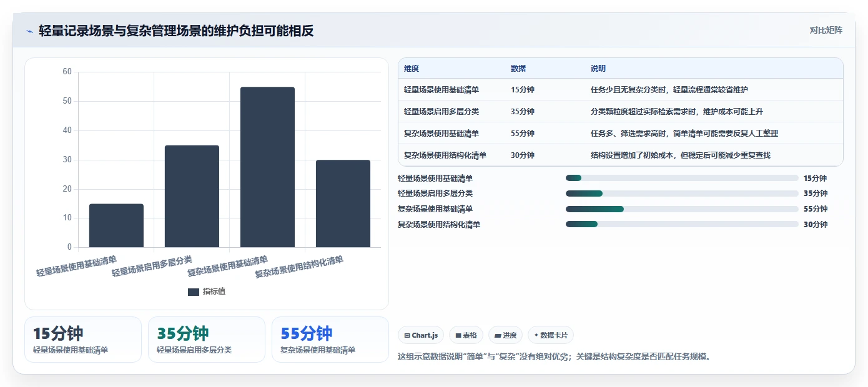The image size is (868, 387).
Task: Click description 任务少且无复杂分类时
Action: [669, 89]
